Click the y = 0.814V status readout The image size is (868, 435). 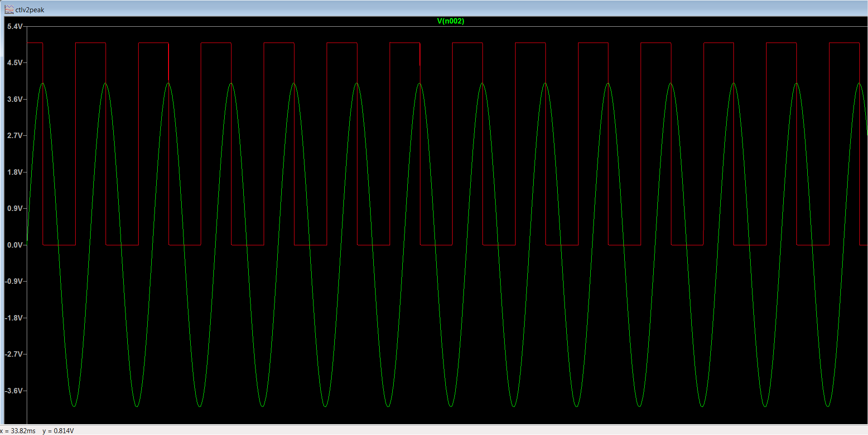point(58,431)
